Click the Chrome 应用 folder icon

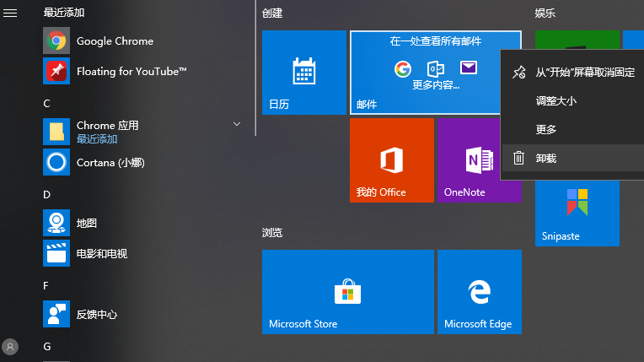tap(56, 132)
